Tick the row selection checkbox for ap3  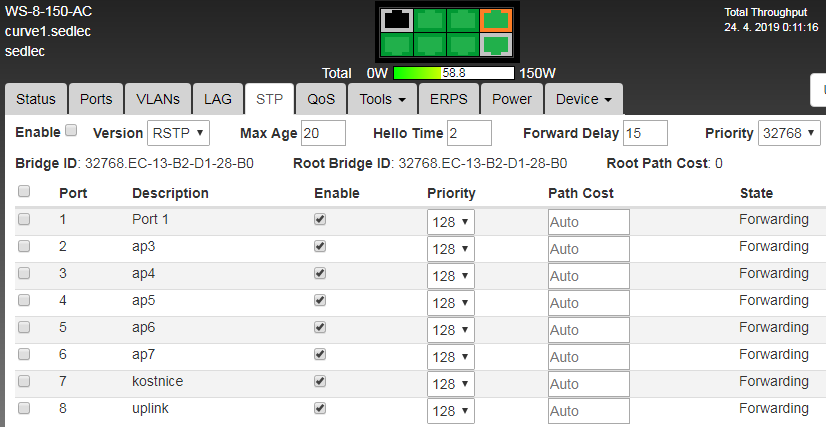pos(24,246)
